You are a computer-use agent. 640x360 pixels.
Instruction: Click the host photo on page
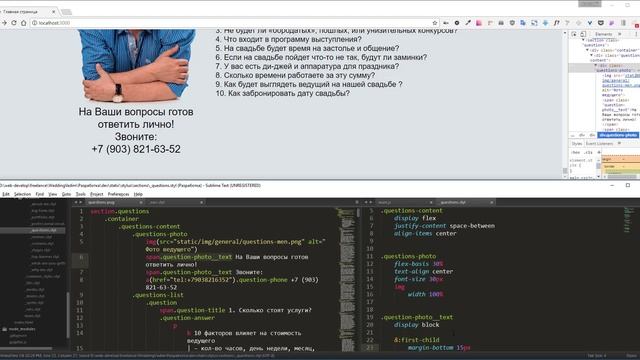pos(137,65)
